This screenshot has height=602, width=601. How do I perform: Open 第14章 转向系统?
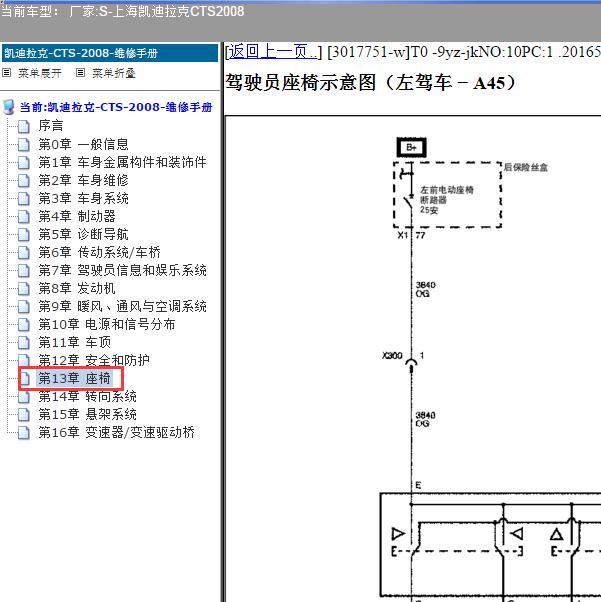pyautogui.click(x=88, y=396)
